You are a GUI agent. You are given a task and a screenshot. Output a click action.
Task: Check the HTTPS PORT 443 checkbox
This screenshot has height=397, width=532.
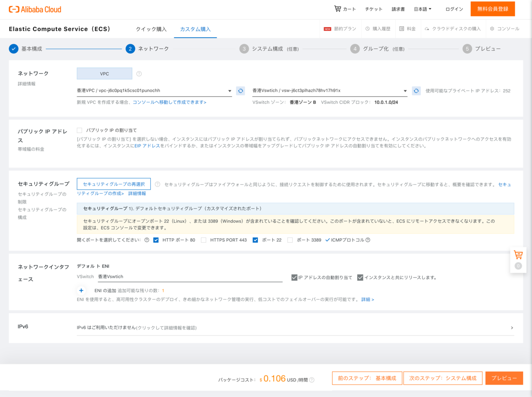204,240
